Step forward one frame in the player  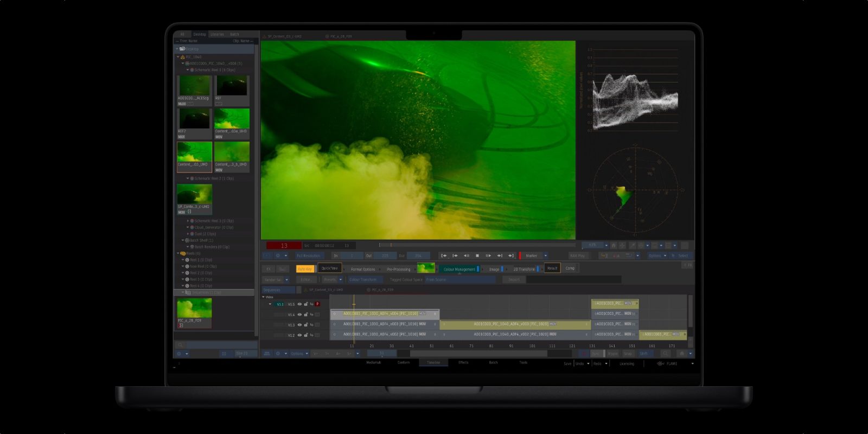[488, 256]
